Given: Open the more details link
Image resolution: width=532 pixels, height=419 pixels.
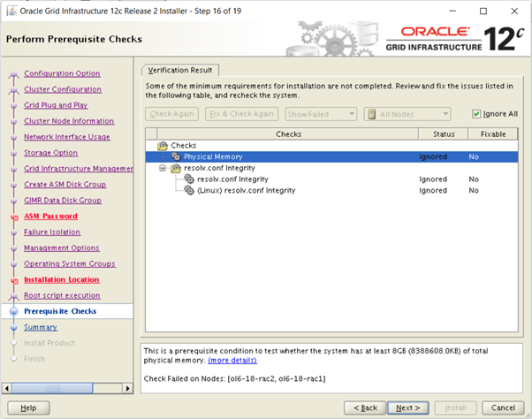Looking at the screenshot, I should point(232,361).
